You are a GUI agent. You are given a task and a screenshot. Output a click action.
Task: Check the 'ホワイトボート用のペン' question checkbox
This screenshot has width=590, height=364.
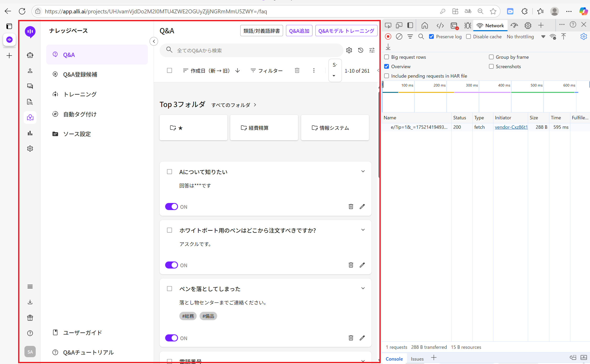click(170, 230)
